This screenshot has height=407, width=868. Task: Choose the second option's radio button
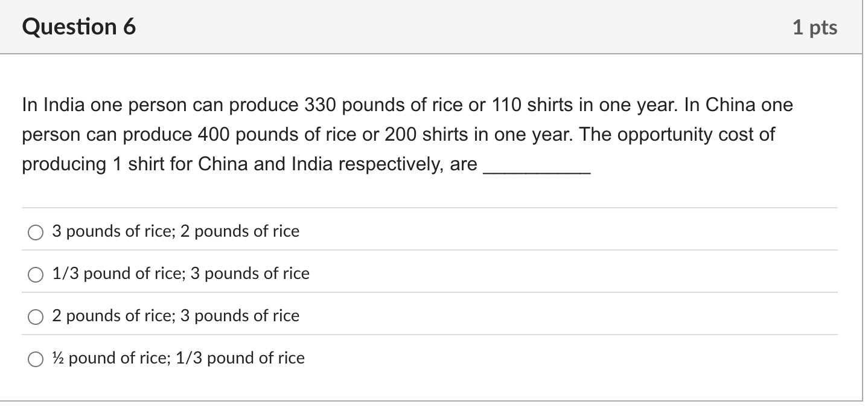[35, 274]
